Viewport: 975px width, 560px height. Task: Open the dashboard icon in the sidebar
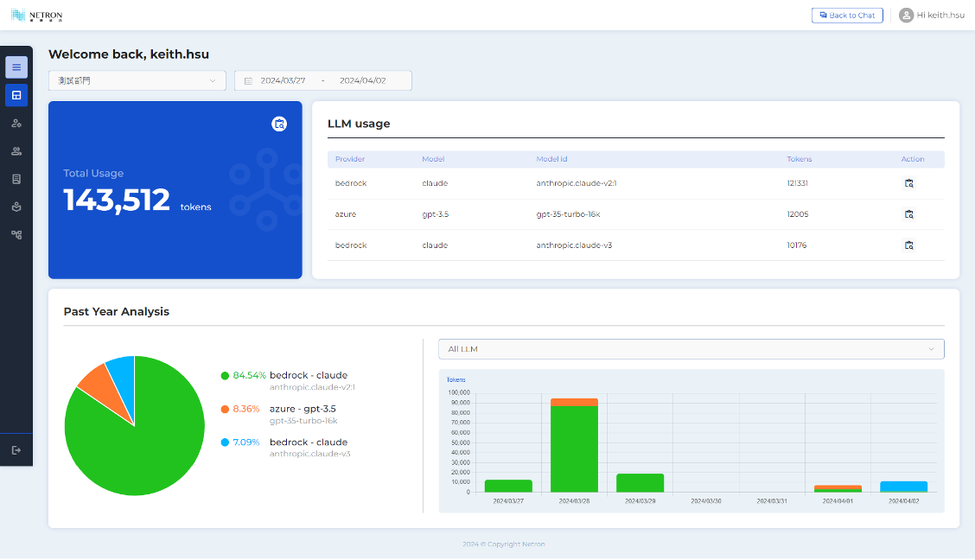(16, 95)
